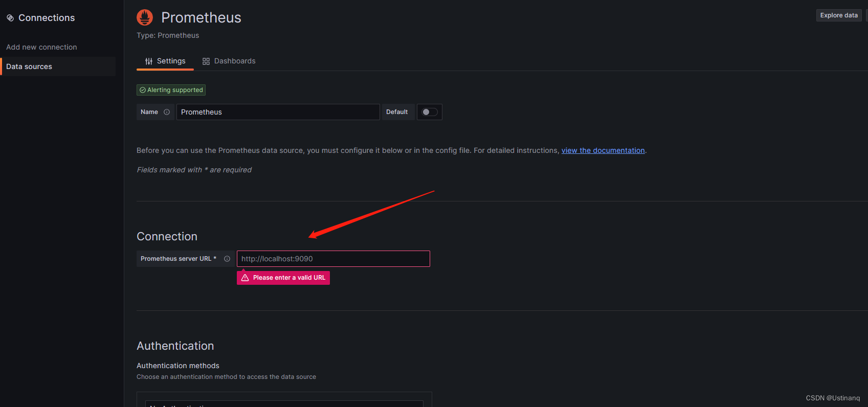This screenshot has width=868, height=407.
Task: Click the Type: Prometheus subtitle
Action: pos(168,35)
